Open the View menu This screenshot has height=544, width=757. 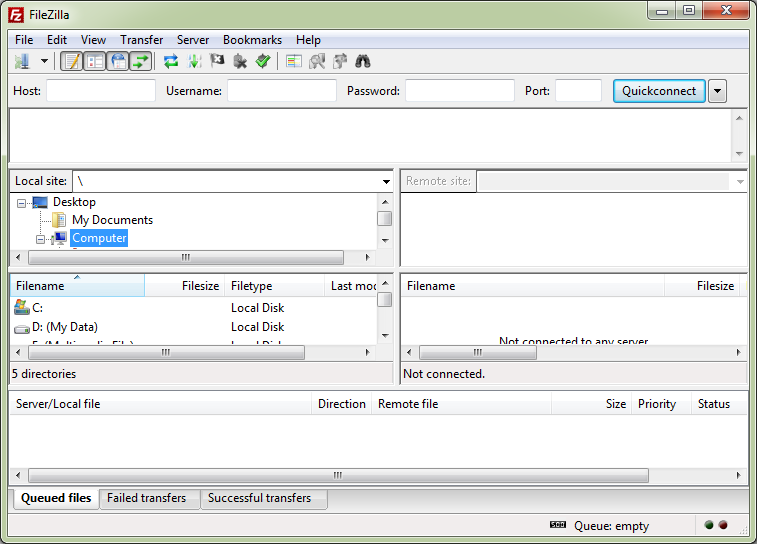93,40
